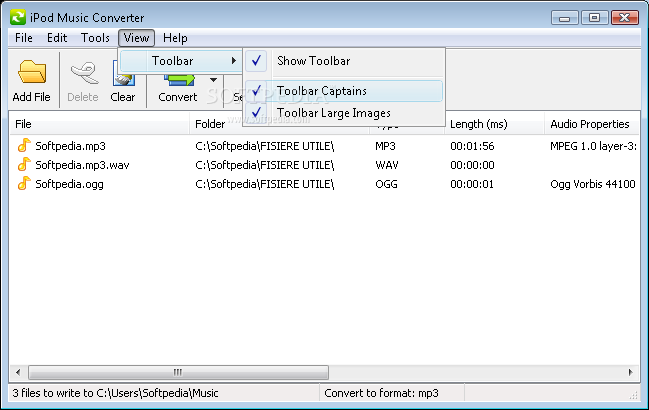
Task: Open the Tools menu
Action: (x=95, y=38)
